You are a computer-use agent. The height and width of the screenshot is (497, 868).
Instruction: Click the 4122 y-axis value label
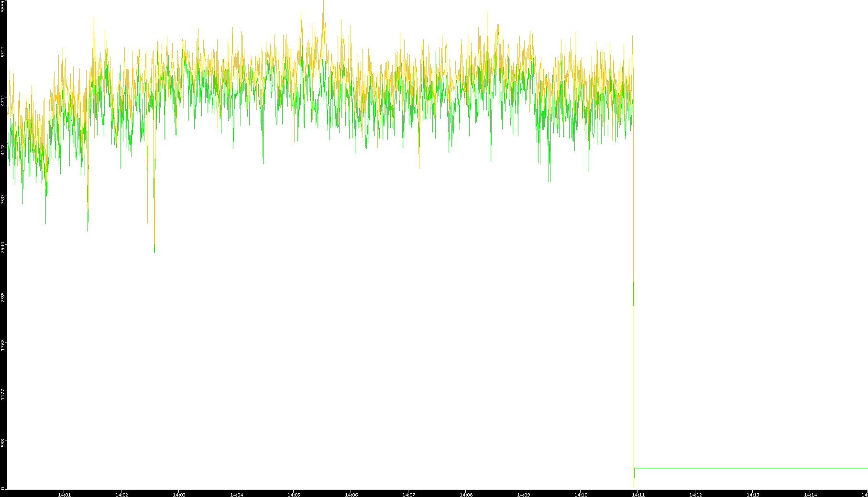3,150
